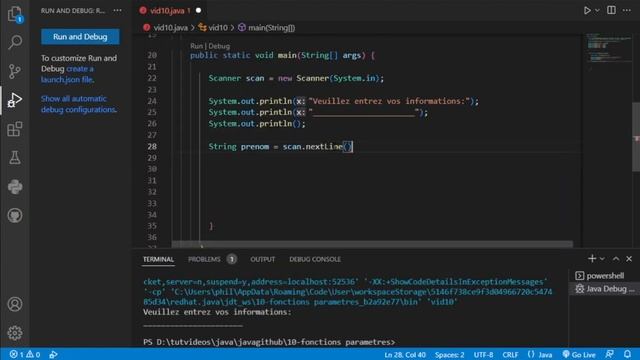Switch to the OUTPUT panel tab
Image resolution: width=640 pixels, height=360 pixels.
[x=262, y=259]
